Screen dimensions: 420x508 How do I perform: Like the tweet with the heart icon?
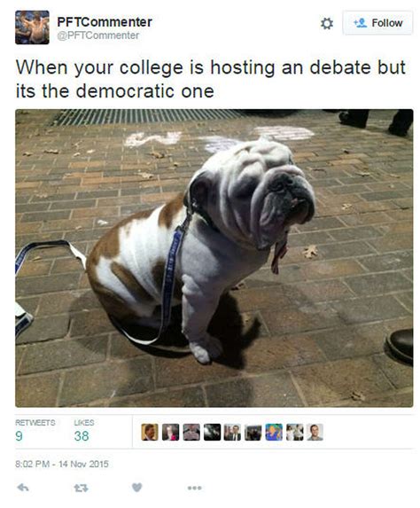(137, 488)
